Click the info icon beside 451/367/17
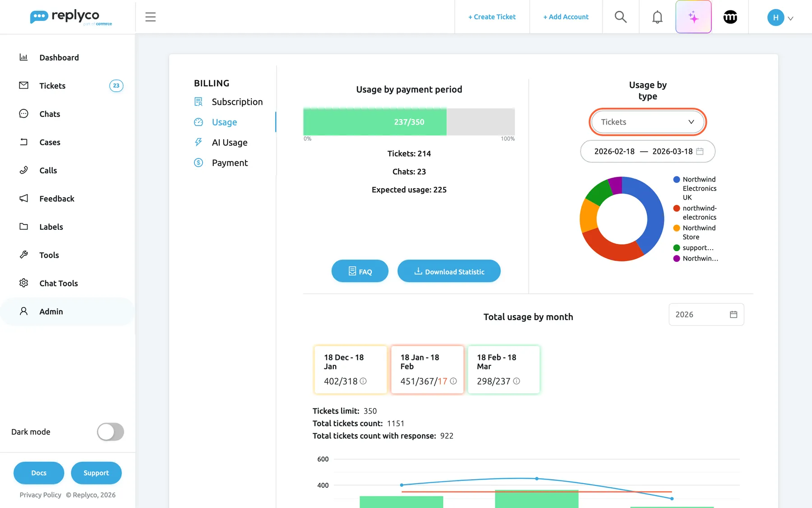Screen dimensions: 812x508 click(453, 381)
